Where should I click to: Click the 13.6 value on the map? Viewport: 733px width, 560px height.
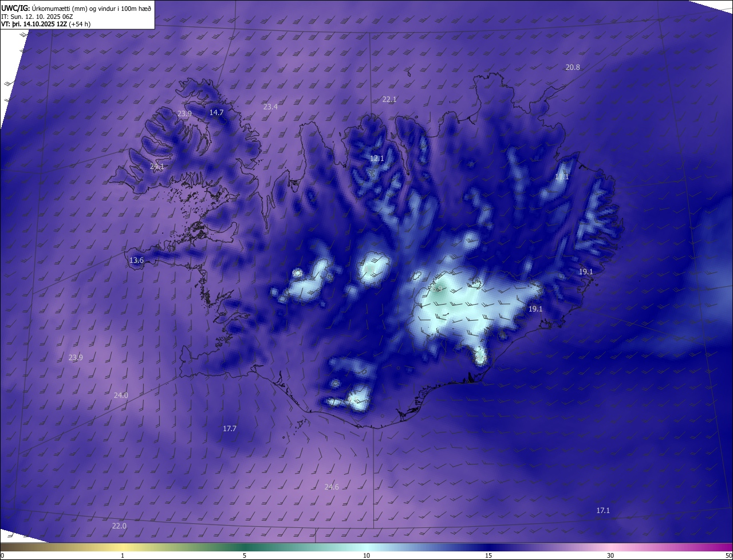[x=136, y=260]
